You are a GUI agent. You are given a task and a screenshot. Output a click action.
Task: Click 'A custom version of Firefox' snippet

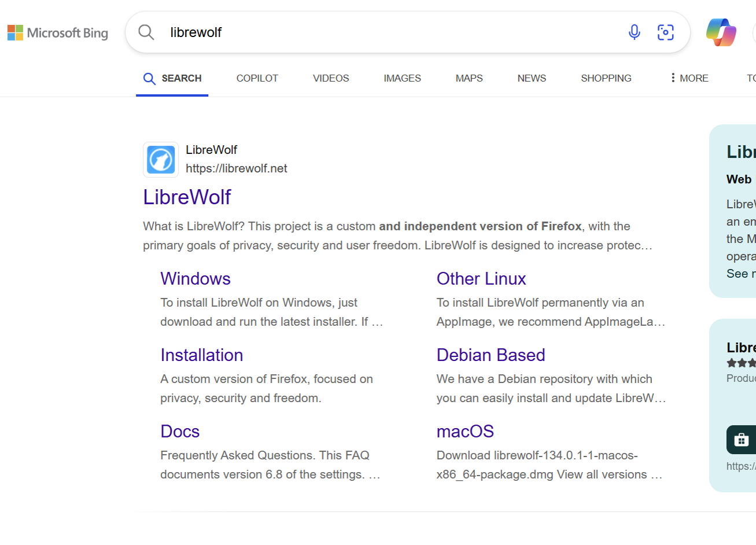tap(267, 388)
